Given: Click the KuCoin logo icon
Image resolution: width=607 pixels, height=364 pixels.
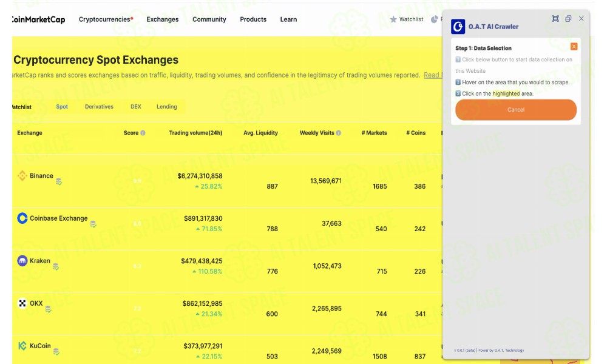Looking at the screenshot, I should coord(22,346).
